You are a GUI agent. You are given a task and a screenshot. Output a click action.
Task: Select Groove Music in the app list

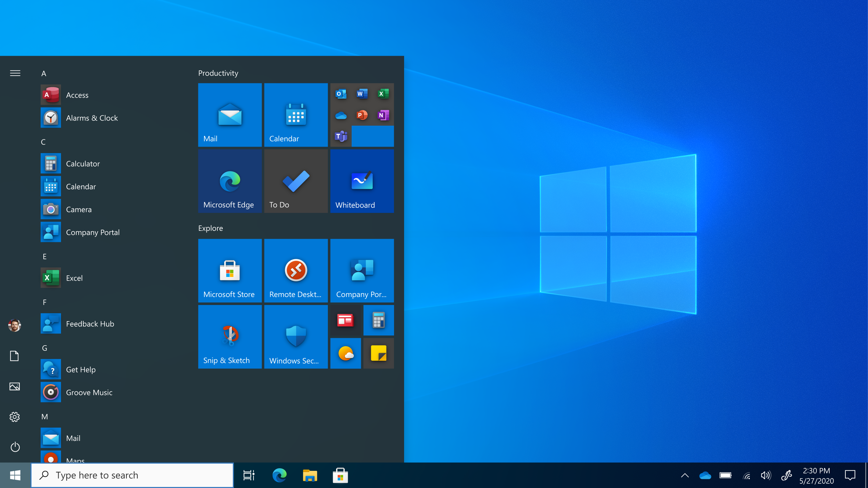coord(89,392)
